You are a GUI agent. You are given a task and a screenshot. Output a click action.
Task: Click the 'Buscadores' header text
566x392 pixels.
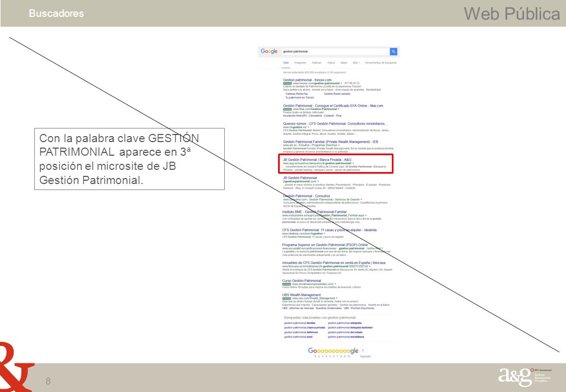click(x=56, y=14)
